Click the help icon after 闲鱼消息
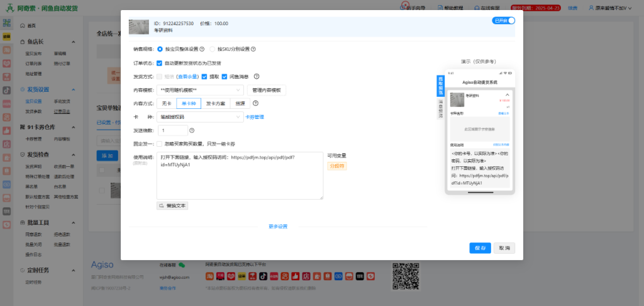The image size is (644, 306). pyautogui.click(x=257, y=76)
